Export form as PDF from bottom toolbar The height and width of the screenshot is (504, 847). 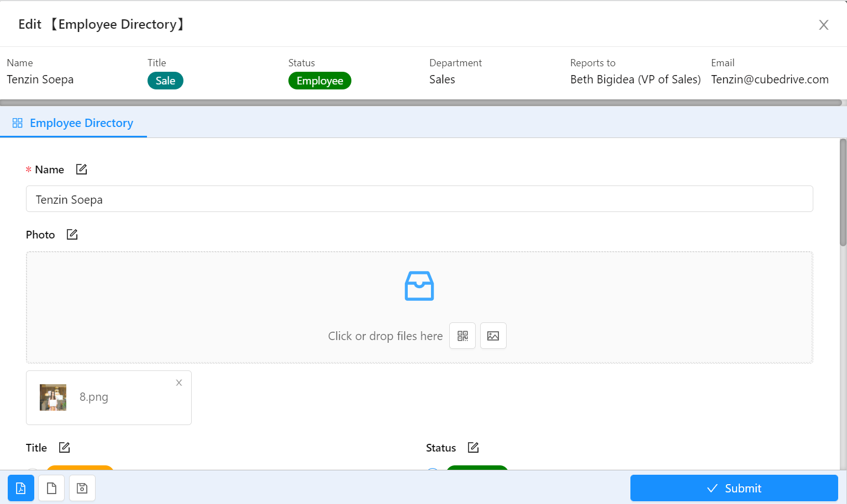[x=21, y=488]
